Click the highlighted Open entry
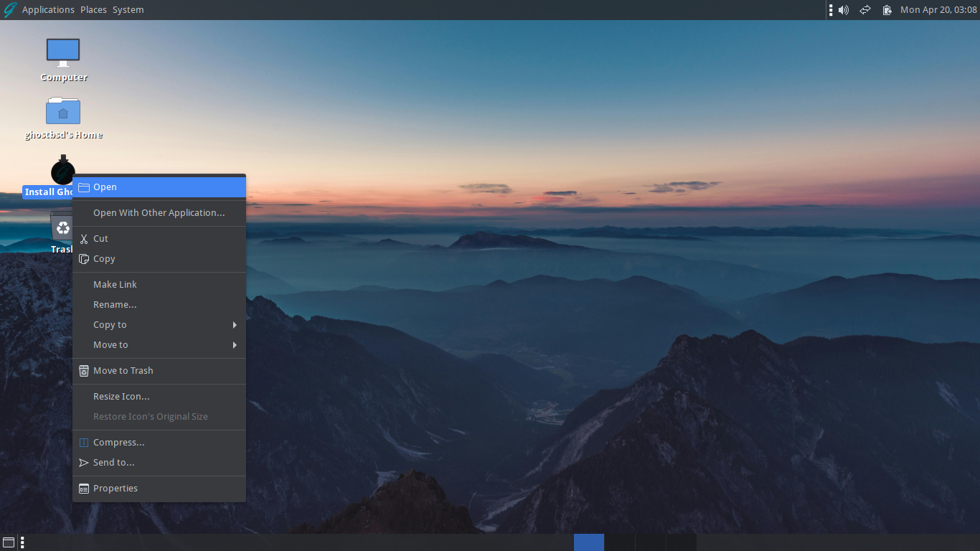The image size is (980, 551). [x=105, y=187]
